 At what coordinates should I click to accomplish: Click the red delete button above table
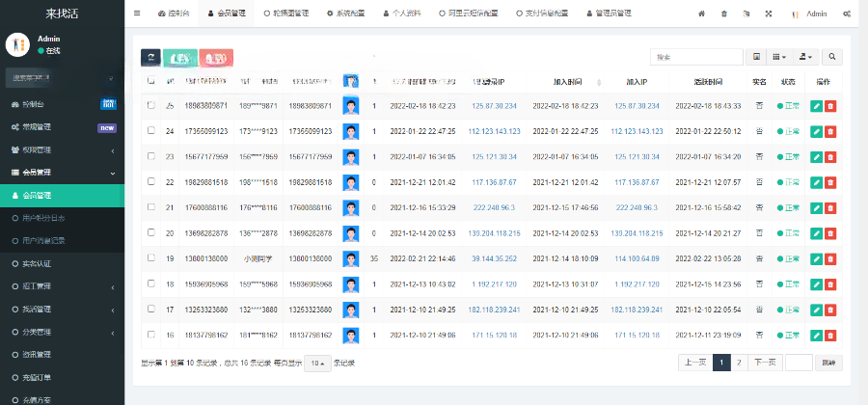pos(216,58)
